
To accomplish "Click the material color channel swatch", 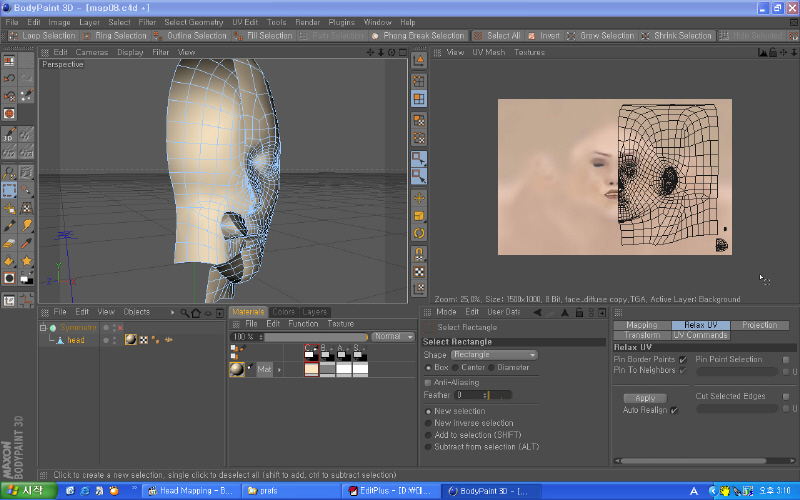I will tap(311, 369).
